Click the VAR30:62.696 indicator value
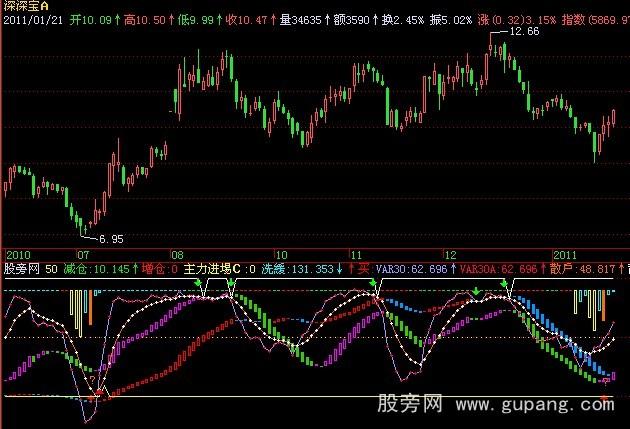The width and height of the screenshot is (630, 429). (x=411, y=269)
